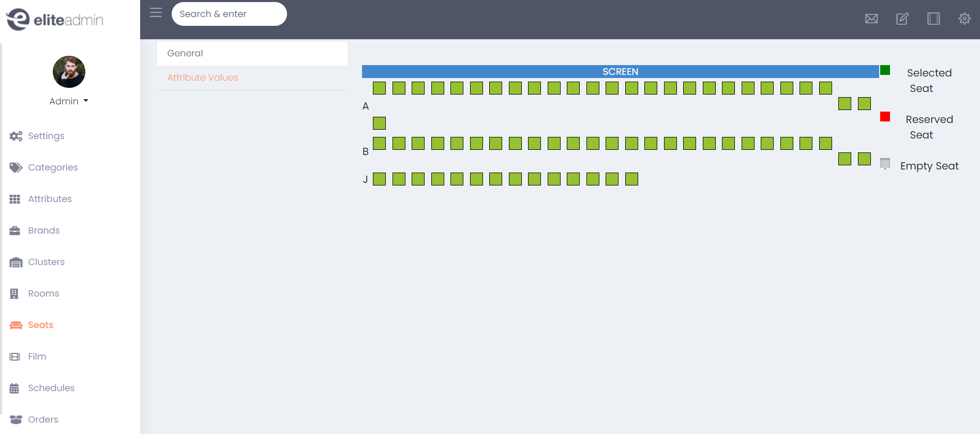Toggle the standalone seat below row A
This screenshot has height=434, width=980.
coord(379,123)
